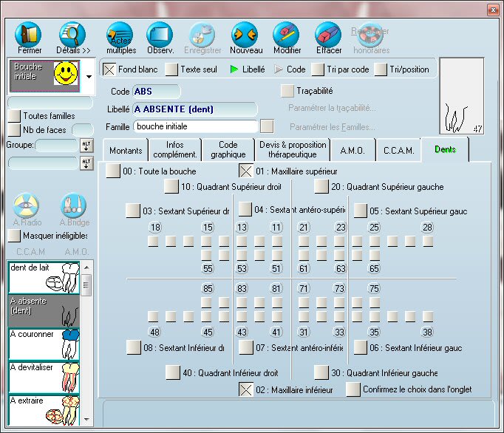Open the Observ. toolbar icon
The width and height of the screenshot is (504, 433).
pyautogui.click(x=160, y=35)
